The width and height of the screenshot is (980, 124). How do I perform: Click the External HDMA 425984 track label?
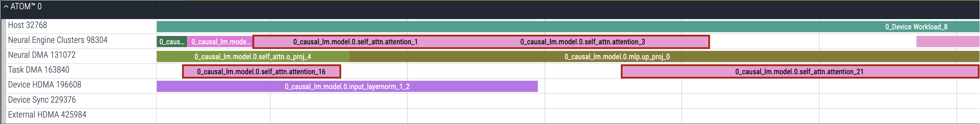tap(47, 115)
